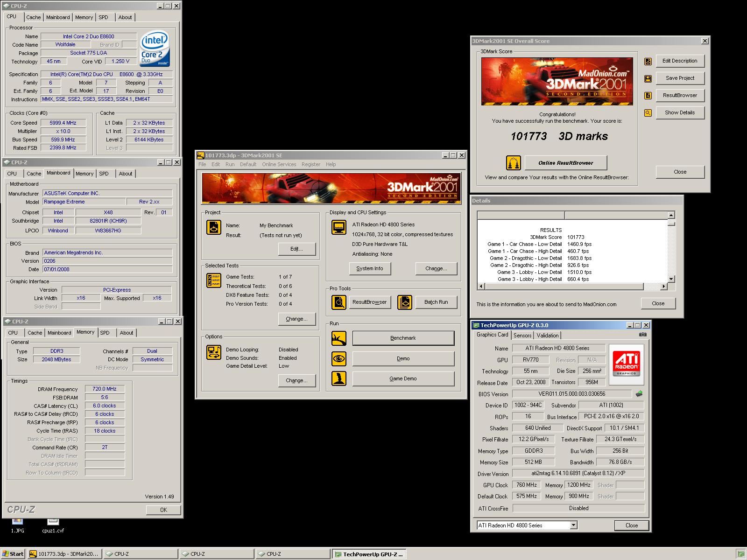Viewport: 747px width, 560px height.
Task: Click Details list vertical scrollbar down arrow
Action: coord(671,279)
